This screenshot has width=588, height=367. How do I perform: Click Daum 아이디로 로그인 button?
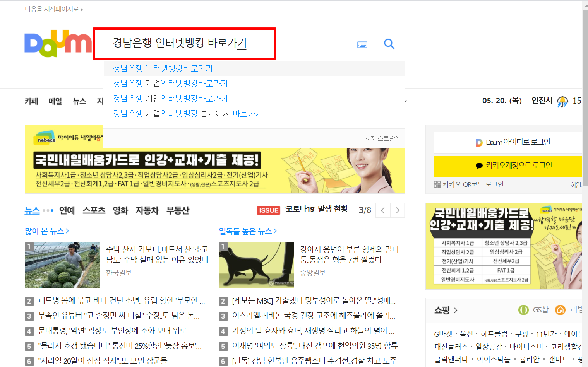tap(508, 143)
